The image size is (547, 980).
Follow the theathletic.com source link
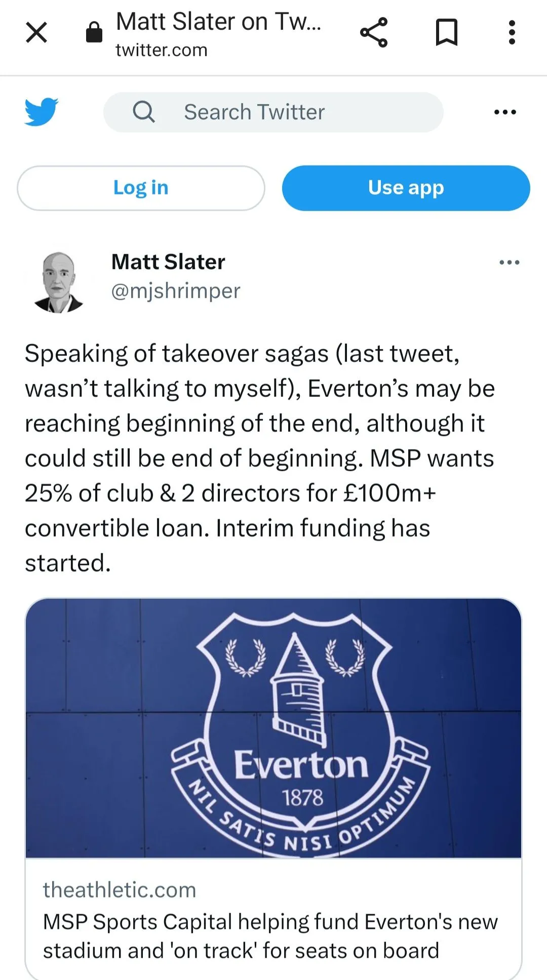tap(120, 890)
